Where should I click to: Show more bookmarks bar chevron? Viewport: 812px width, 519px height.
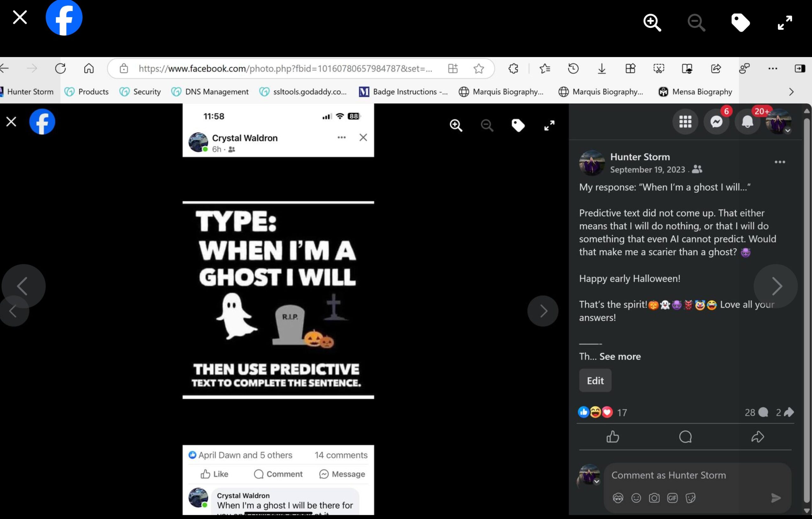[x=791, y=92]
